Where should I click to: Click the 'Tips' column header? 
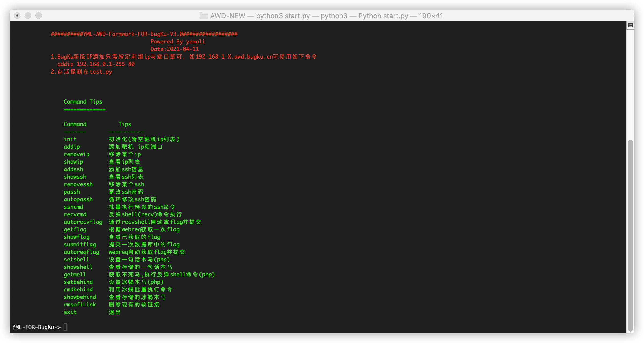[125, 124]
